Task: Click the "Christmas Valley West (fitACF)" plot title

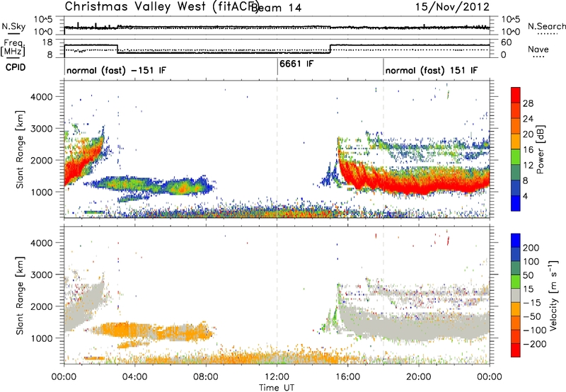Action: (161, 7)
